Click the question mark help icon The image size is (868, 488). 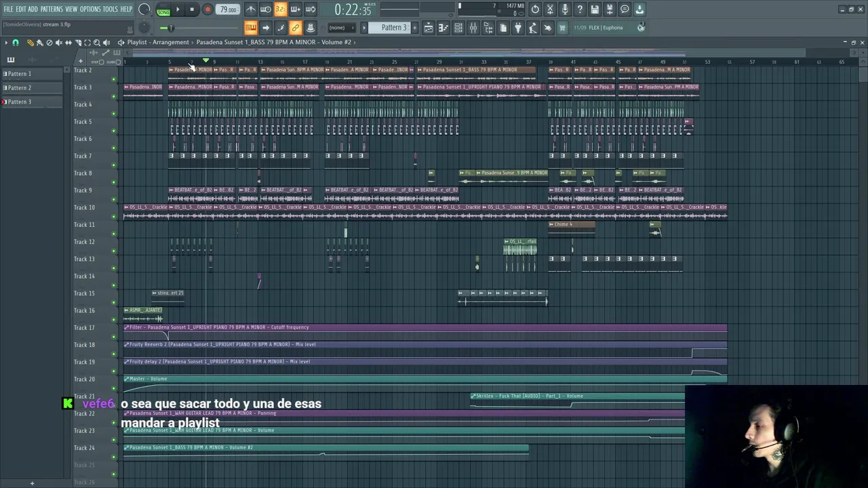[x=580, y=9]
